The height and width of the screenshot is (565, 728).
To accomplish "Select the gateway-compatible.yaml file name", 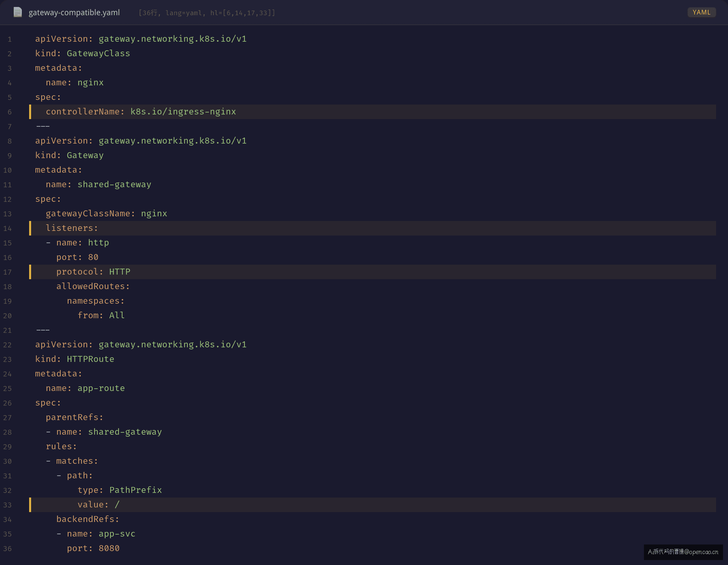I will pyautogui.click(x=74, y=13).
